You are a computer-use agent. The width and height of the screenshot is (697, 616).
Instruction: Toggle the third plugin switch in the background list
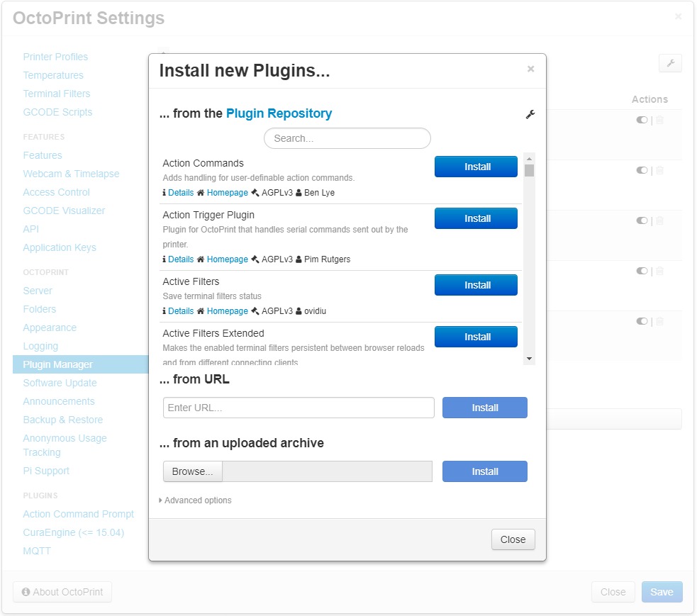[x=642, y=220]
